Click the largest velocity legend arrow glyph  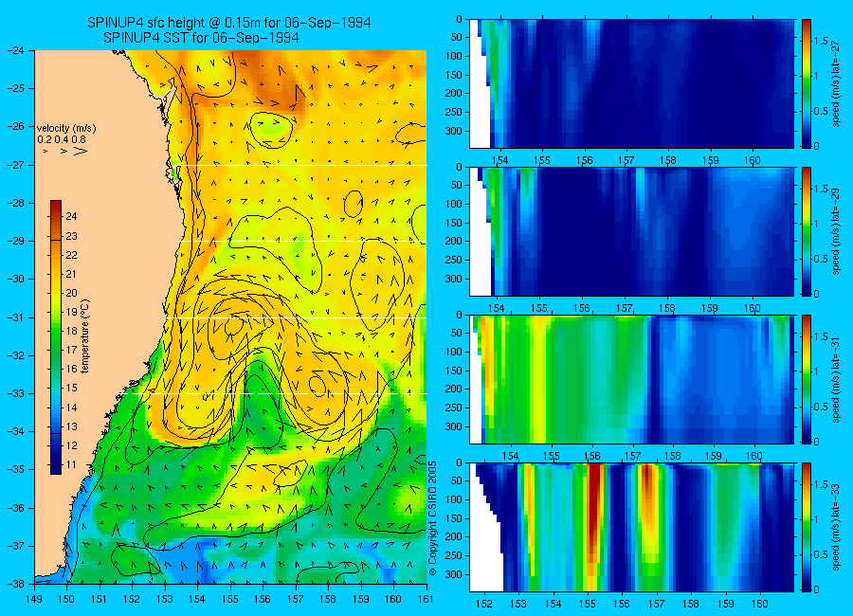(81, 151)
